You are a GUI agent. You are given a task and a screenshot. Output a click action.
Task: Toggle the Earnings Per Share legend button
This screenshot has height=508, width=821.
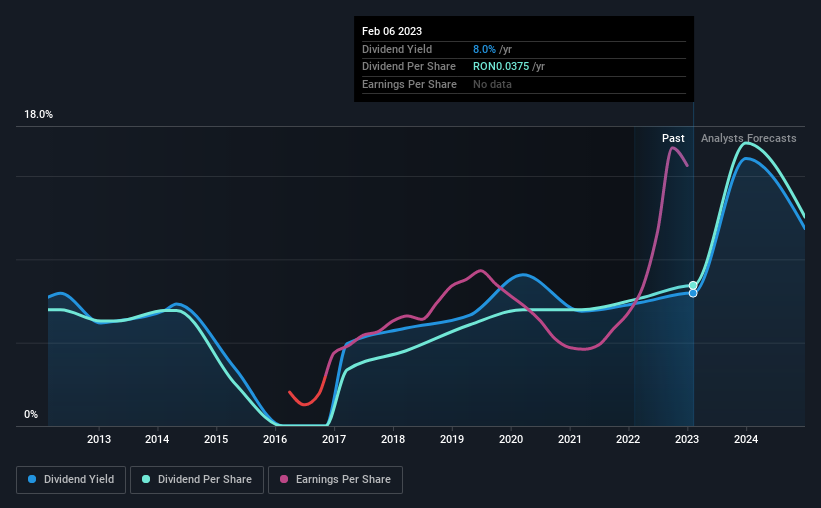(x=335, y=480)
